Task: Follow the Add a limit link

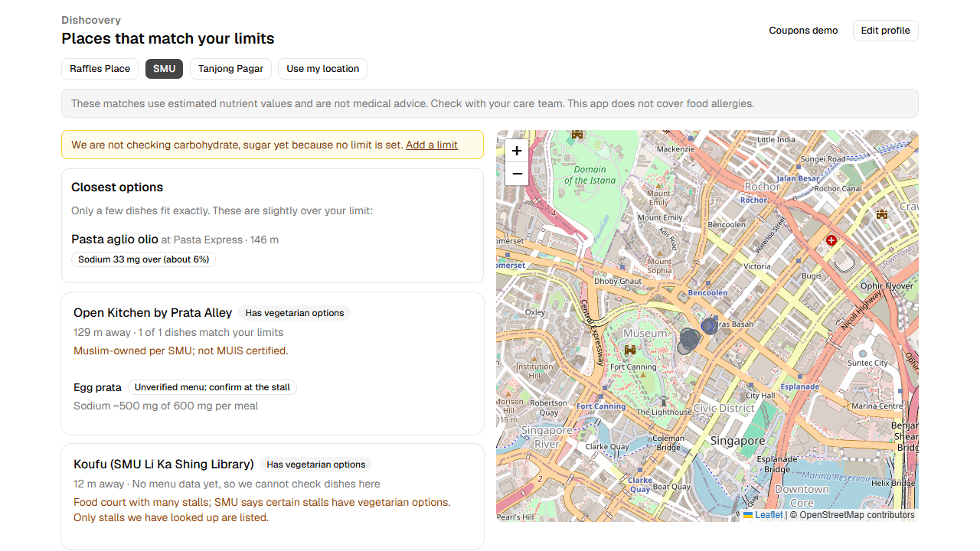Action: (x=432, y=145)
